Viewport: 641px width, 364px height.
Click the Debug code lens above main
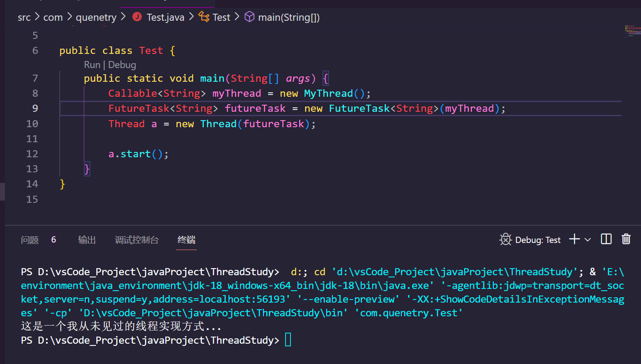tap(122, 65)
